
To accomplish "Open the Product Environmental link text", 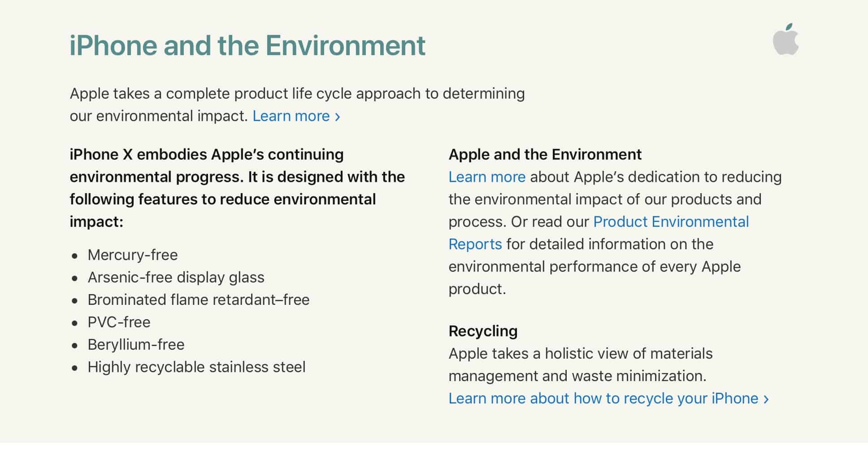I will tap(671, 222).
